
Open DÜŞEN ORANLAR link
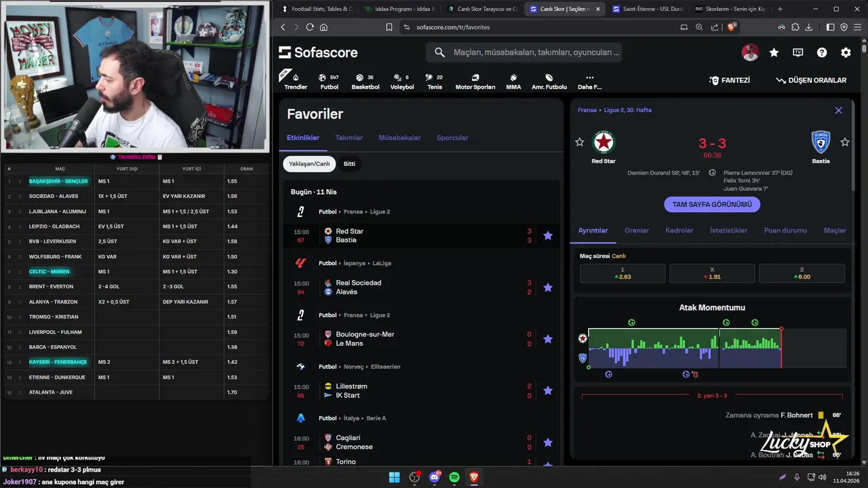(811, 80)
